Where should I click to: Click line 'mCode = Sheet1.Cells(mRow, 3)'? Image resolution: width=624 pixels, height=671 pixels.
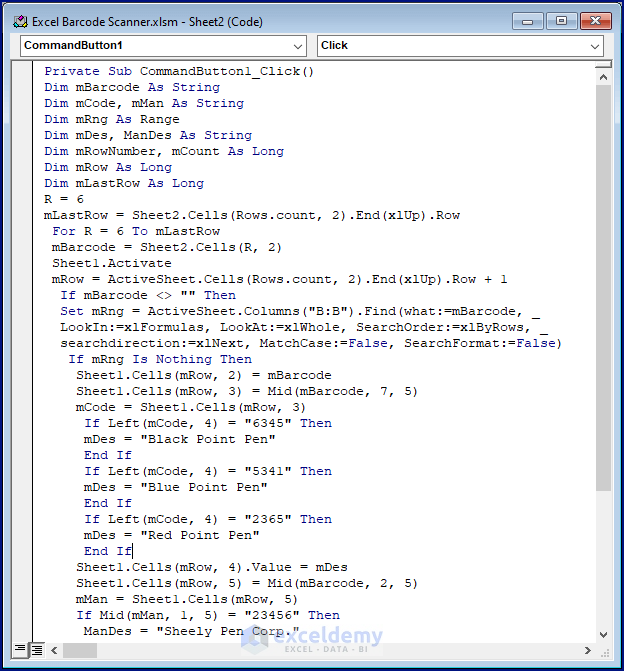(x=190, y=407)
